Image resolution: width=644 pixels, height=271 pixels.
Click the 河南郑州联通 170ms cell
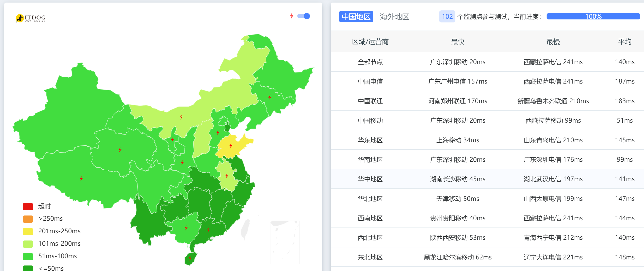(x=457, y=101)
